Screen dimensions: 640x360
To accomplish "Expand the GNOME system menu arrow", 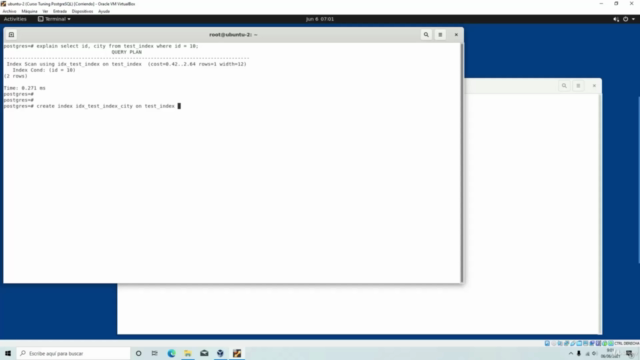I will [x=633, y=19].
